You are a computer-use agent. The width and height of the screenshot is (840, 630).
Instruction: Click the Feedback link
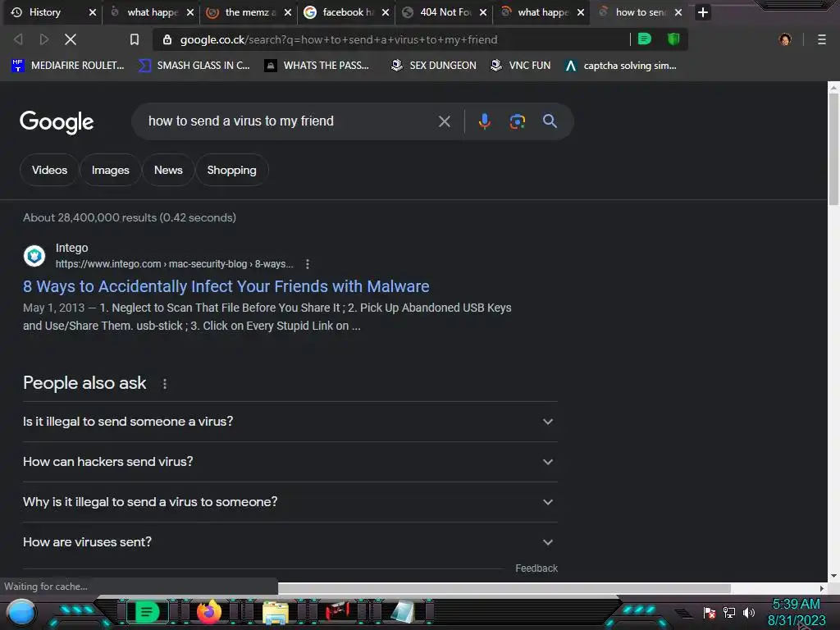coord(536,568)
